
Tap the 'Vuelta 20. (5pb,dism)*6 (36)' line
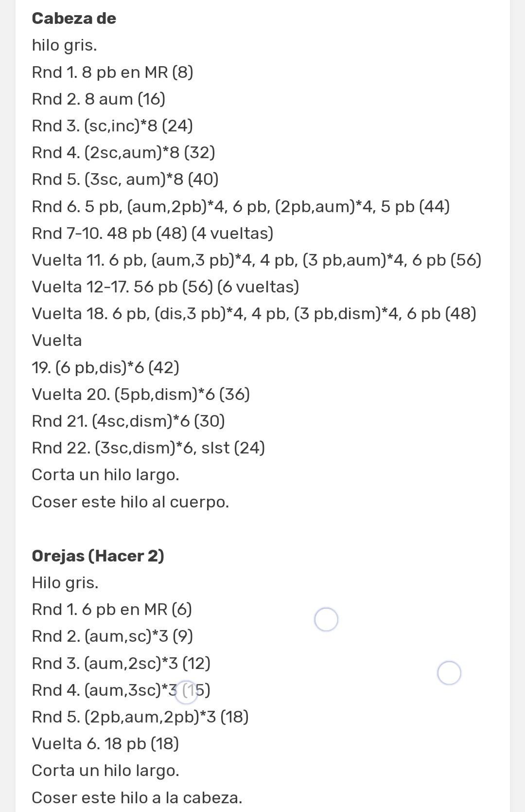[140, 394]
